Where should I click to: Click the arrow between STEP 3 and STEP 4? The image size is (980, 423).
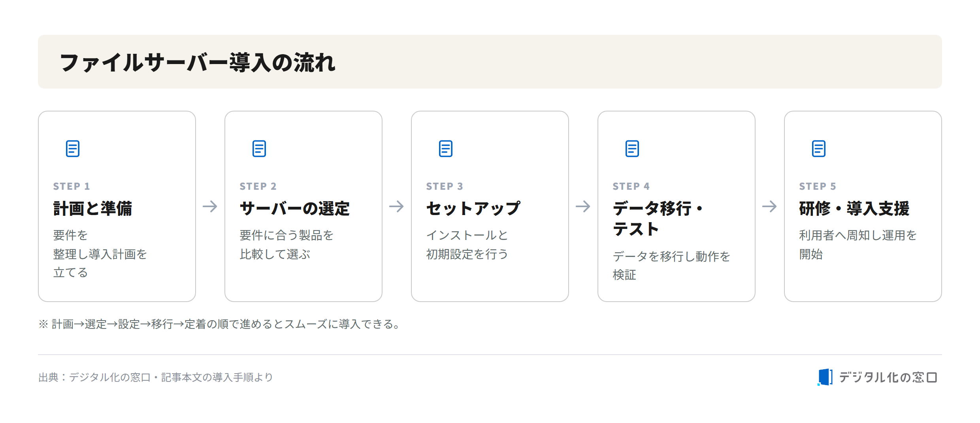point(583,206)
